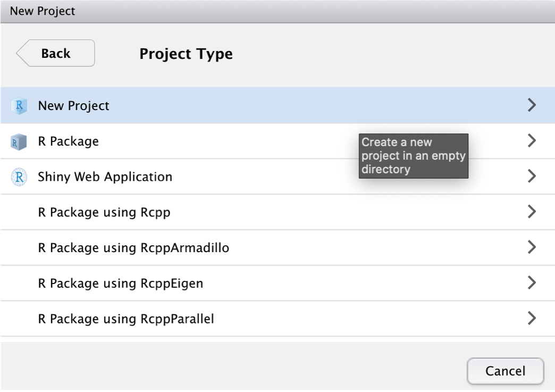Screen dimensions: 555x392
Task: Pick R Package using RcppParallel
Action: (x=126, y=319)
